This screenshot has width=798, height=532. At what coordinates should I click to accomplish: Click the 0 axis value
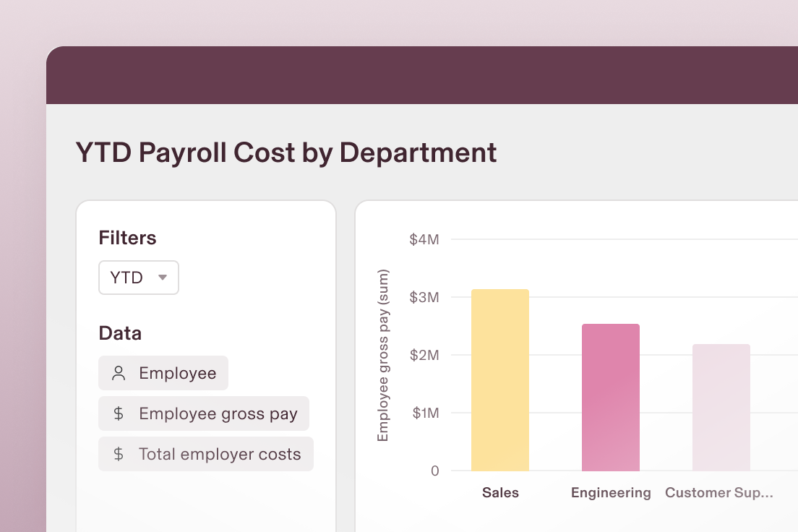click(x=434, y=471)
